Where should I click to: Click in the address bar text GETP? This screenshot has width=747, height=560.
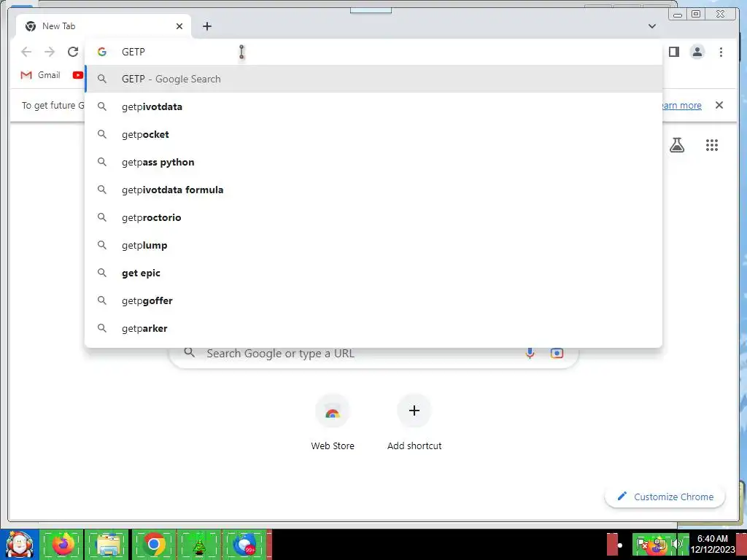[x=133, y=52]
